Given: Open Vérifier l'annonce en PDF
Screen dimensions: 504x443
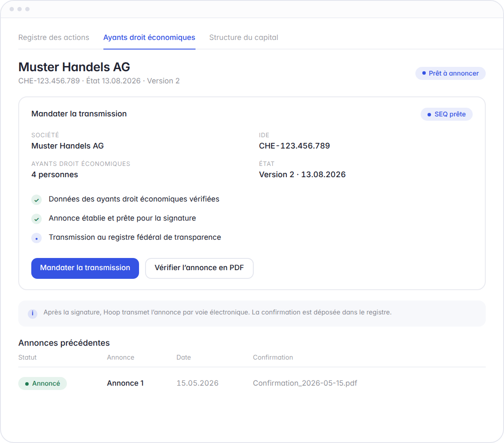Looking at the screenshot, I should [x=199, y=268].
